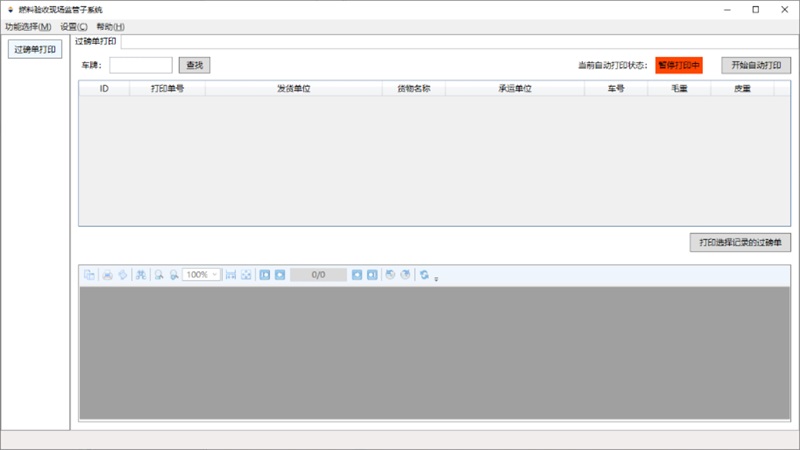
Task: Click the fit page width icon
Action: 231,275
